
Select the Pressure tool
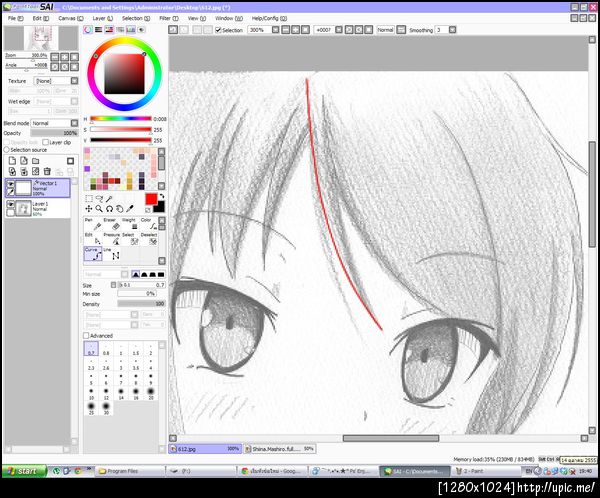(111, 239)
